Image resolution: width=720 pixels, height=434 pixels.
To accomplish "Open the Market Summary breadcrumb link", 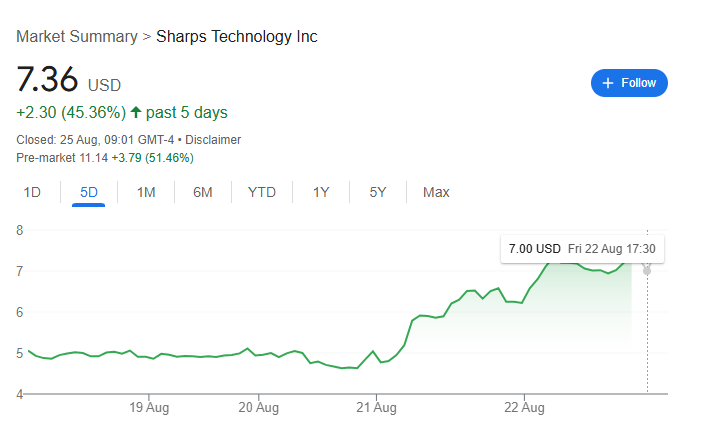I will coord(77,37).
